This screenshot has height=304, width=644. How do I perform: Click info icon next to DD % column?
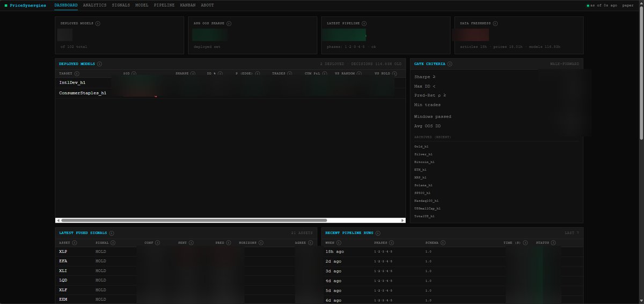[x=219, y=73]
